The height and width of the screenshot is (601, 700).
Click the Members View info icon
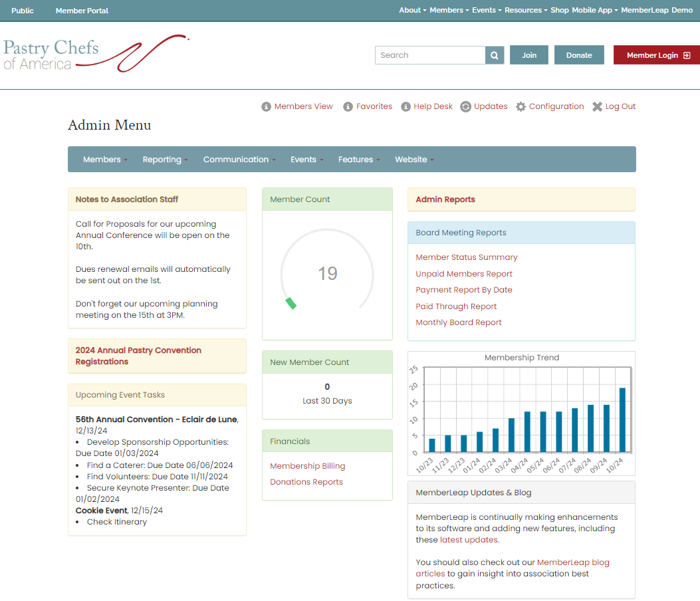pyautogui.click(x=266, y=107)
